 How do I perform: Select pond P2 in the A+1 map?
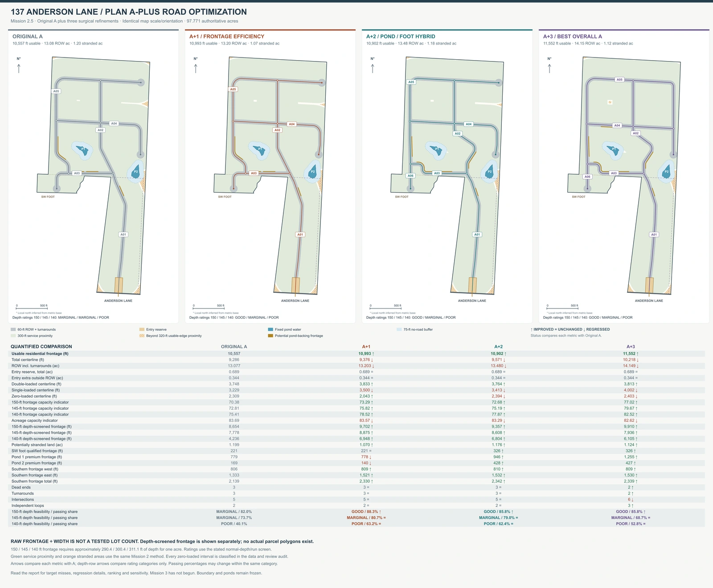pos(313,172)
